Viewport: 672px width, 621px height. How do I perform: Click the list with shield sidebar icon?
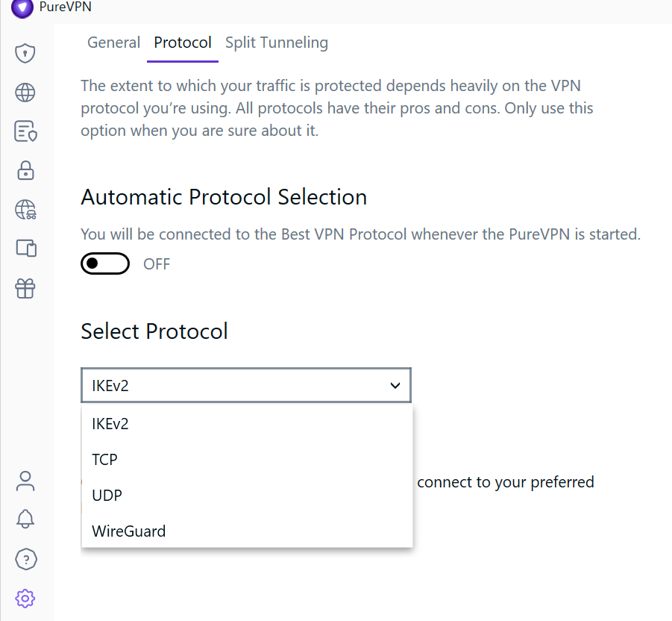pos(26,131)
